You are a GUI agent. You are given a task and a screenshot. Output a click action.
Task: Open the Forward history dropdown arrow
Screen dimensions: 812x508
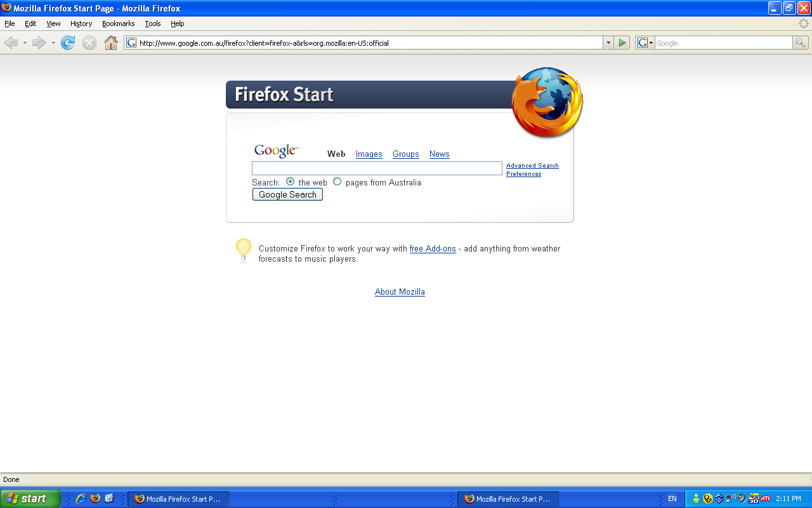tap(53, 43)
